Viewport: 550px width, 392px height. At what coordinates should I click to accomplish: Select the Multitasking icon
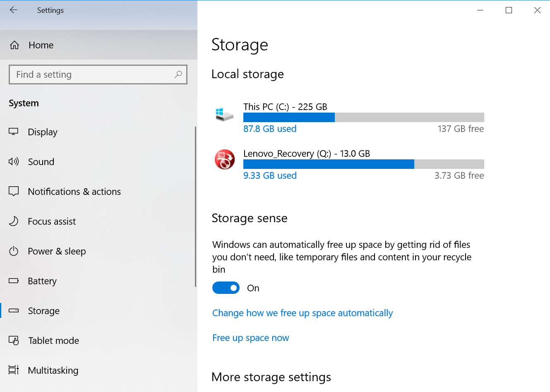[x=14, y=370]
